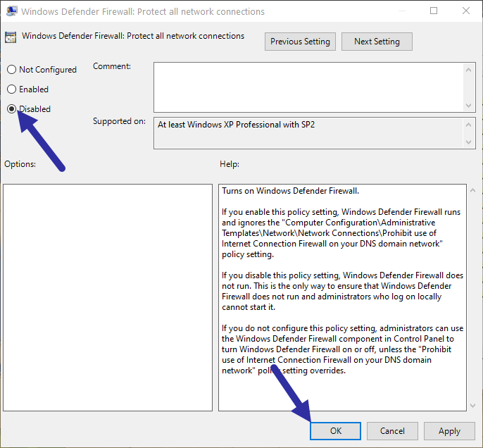Image resolution: width=483 pixels, height=448 pixels.
Task: Click 'Turns on Windows Defender Firewall.' help text
Action: [x=290, y=191]
